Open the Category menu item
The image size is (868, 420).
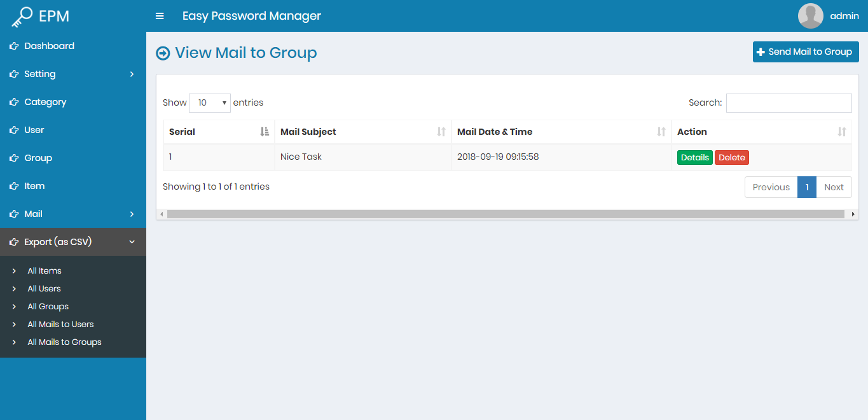tap(45, 102)
